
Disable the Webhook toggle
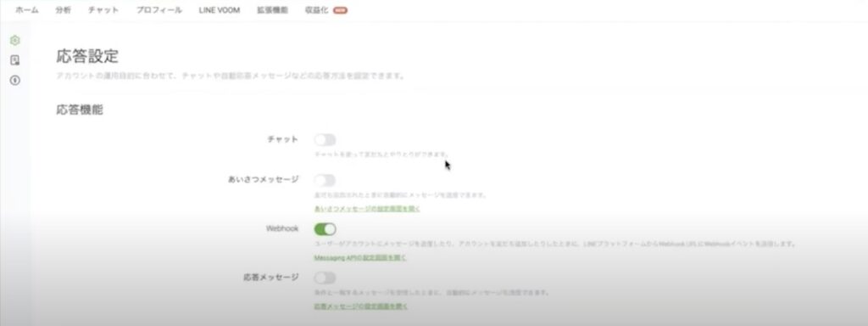[325, 229]
